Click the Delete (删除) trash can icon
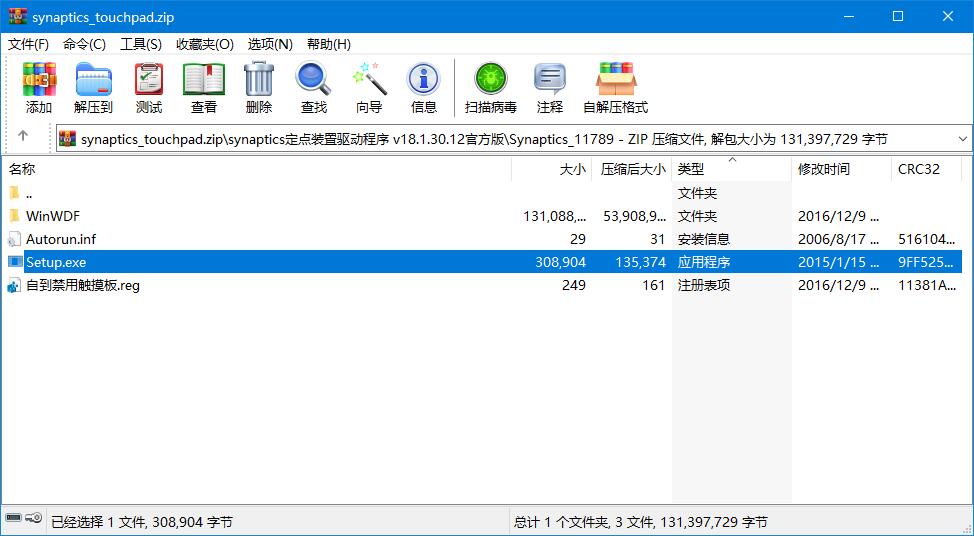Screen dimensions: 974x536 (258, 79)
